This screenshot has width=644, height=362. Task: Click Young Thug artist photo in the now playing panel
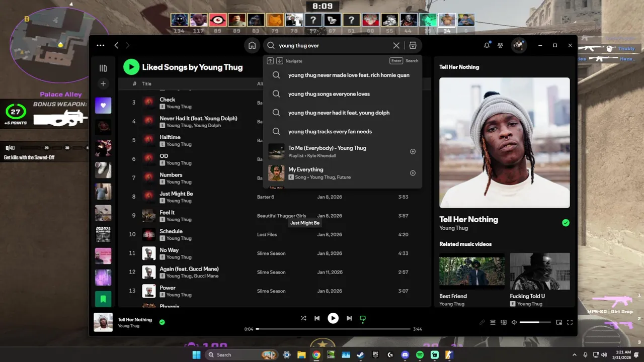(505, 142)
